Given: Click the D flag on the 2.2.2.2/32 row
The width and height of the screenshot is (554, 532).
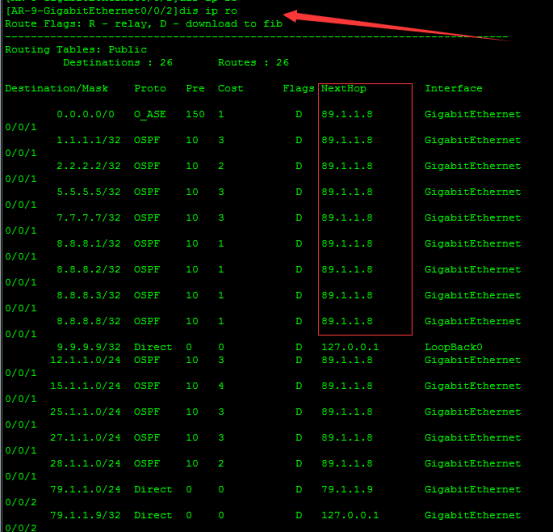Looking at the screenshot, I should click(299, 166).
